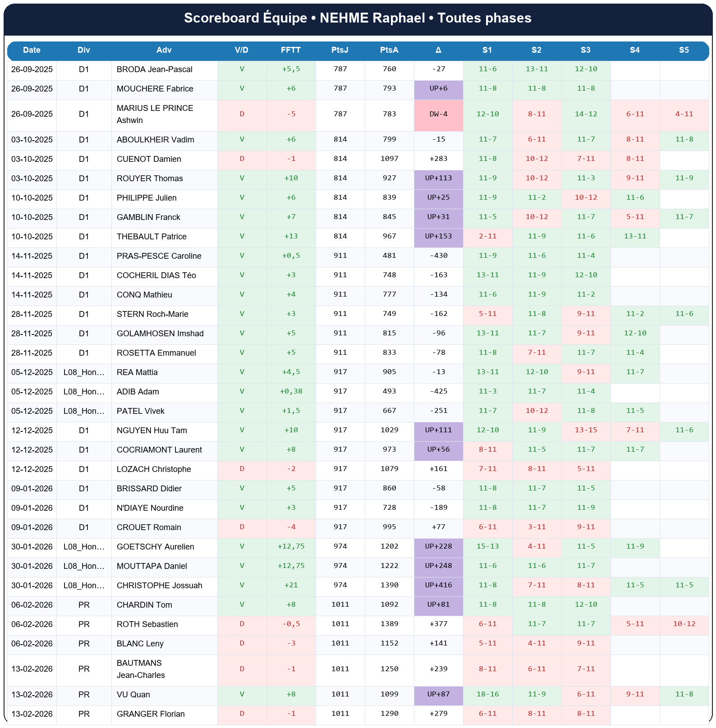
Task: Click the 18-16 set score
Action: 487,694
